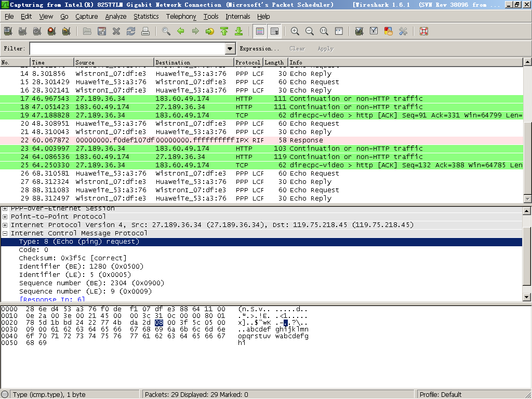532x399 pixels.
Task: Close the capture file toolbar icon
Action: 116,32
